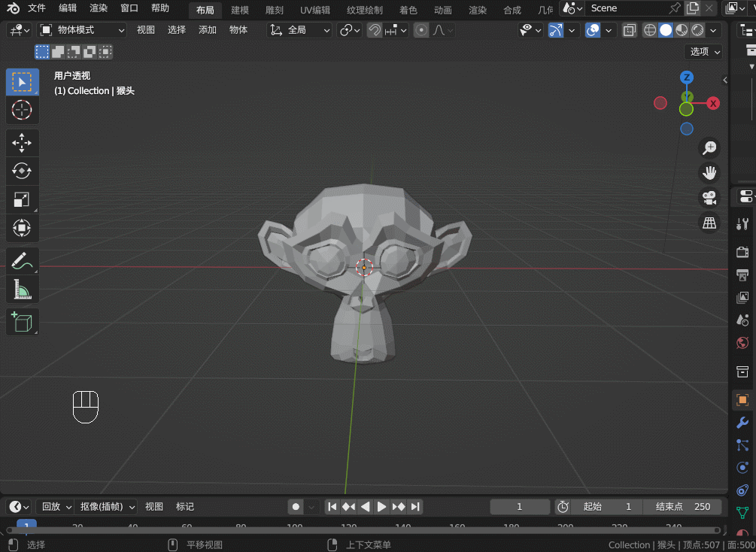
Task: Switch to the 建模 modeling workspace tab
Action: tap(240, 10)
